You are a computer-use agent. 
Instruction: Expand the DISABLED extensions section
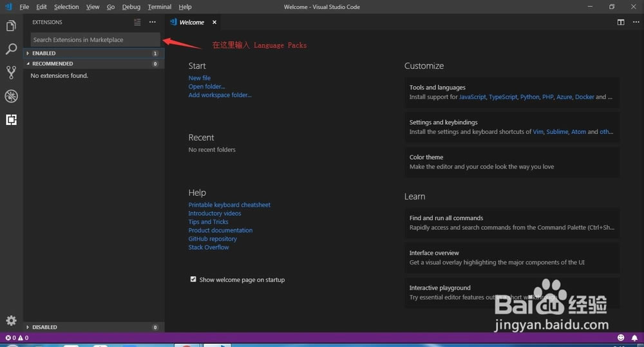93,327
